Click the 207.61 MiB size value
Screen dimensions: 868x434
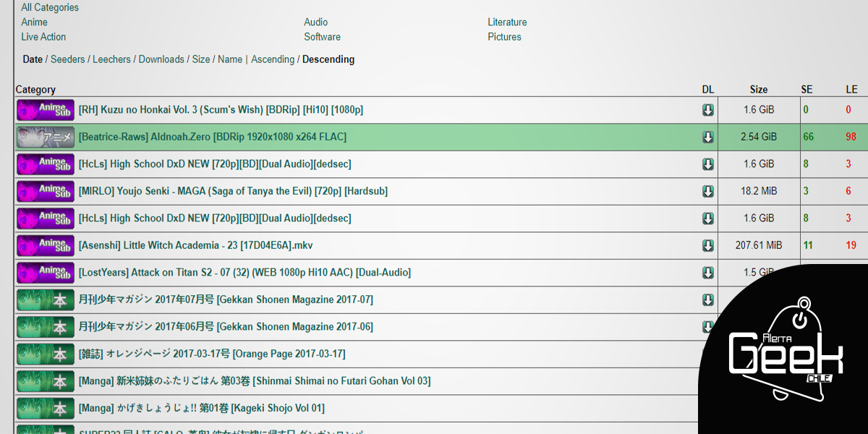[759, 245]
